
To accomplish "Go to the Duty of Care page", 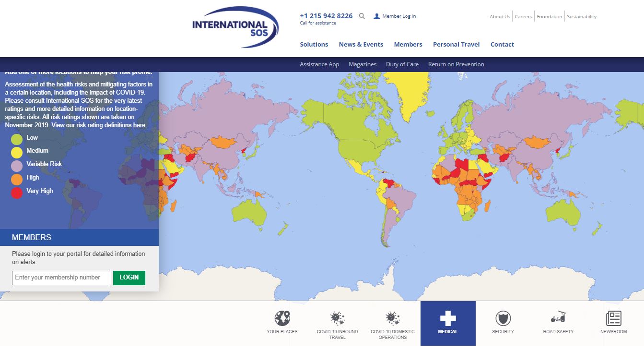I will 402,64.
